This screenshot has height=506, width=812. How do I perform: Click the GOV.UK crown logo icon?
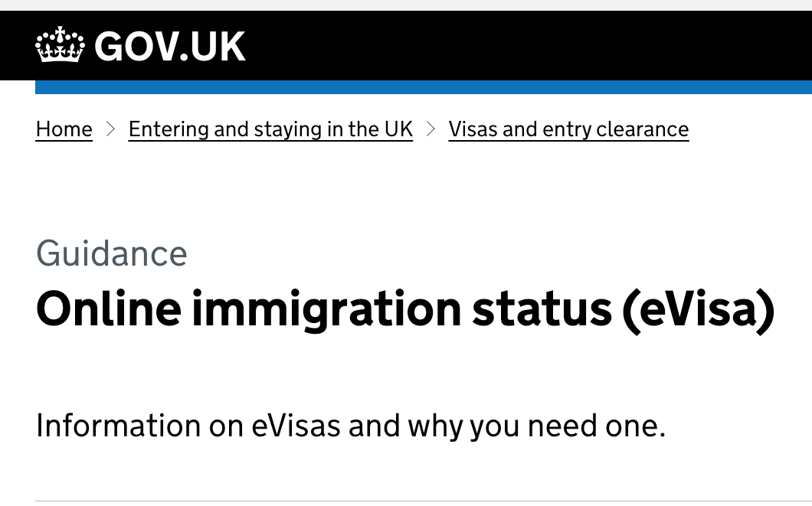pyautogui.click(x=60, y=44)
